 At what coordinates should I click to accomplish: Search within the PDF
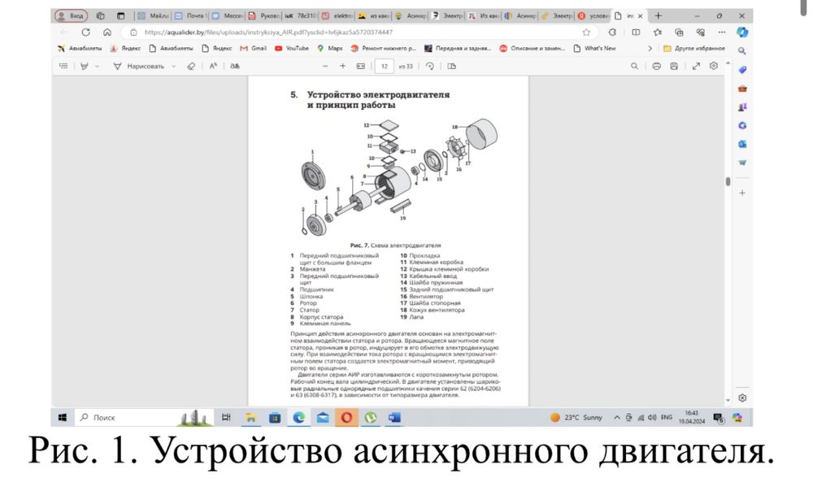click(x=634, y=67)
